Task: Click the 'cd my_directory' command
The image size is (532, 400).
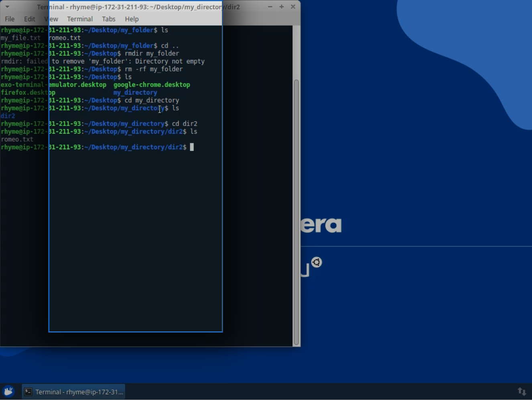Action: tap(152, 100)
